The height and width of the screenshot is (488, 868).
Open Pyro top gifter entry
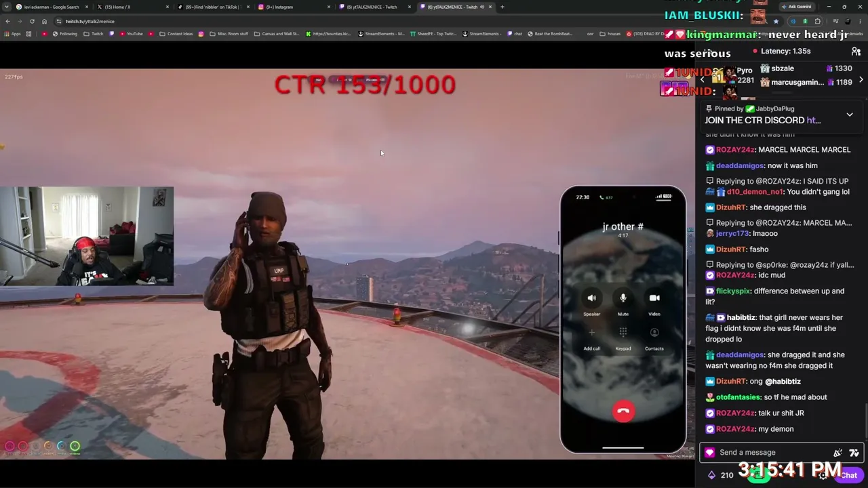tap(732, 75)
